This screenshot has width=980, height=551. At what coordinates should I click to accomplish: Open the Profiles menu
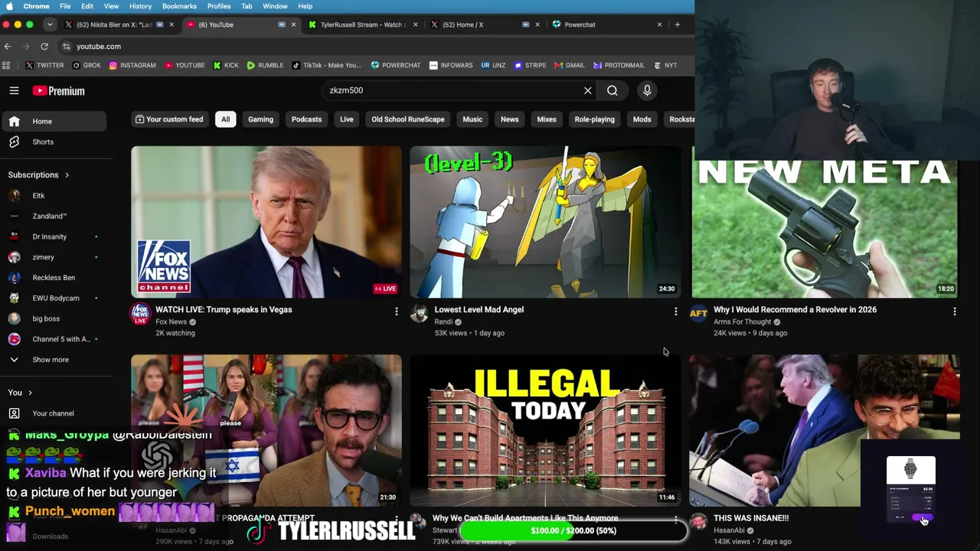pos(219,6)
